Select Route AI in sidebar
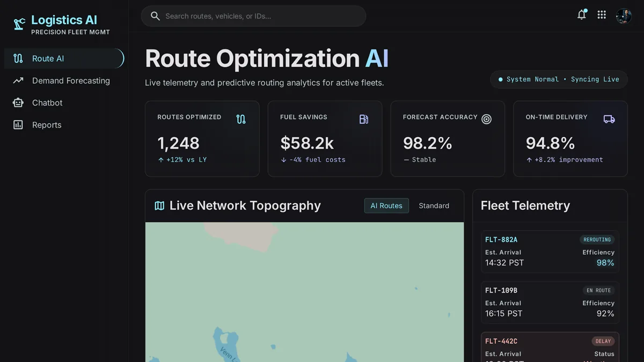 [x=64, y=58]
